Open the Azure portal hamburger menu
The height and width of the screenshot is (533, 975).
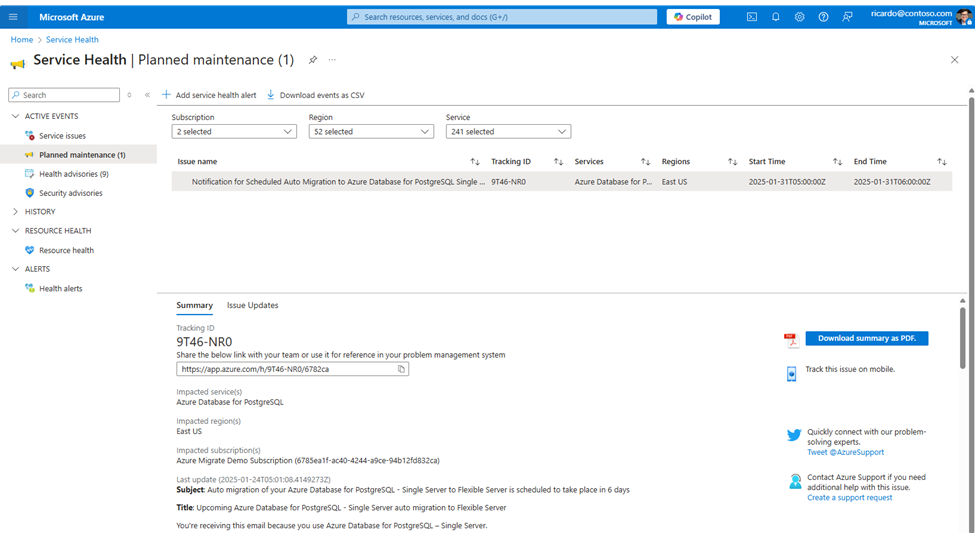(13, 17)
